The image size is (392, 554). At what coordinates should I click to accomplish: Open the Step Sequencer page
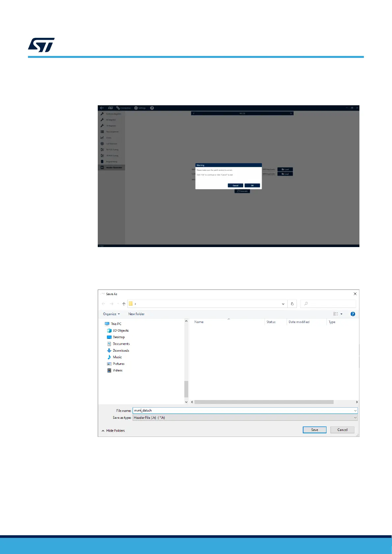tap(112, 132)
